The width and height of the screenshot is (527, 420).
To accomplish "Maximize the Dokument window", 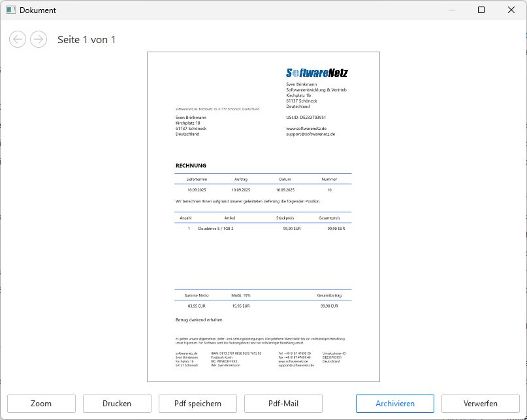I will 481,10.
